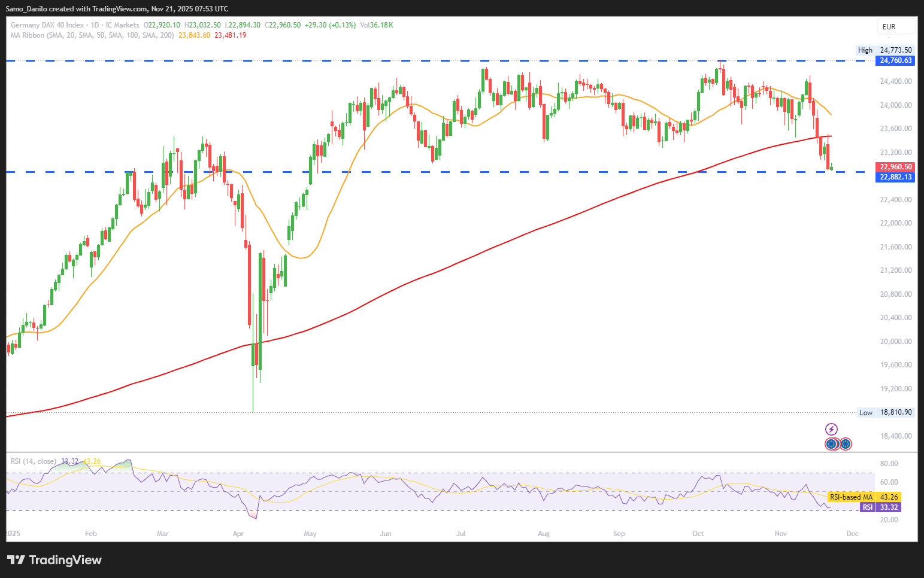Screen dimensions: 924x578
Task: Click the Jul marker on time axis
Action: 461,533
